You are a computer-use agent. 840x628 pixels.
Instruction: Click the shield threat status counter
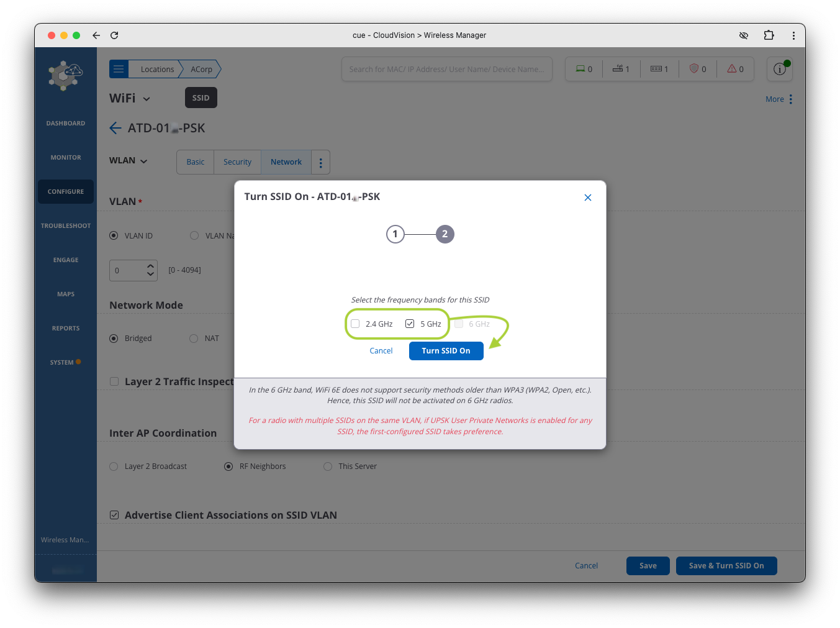pos(697,69)
